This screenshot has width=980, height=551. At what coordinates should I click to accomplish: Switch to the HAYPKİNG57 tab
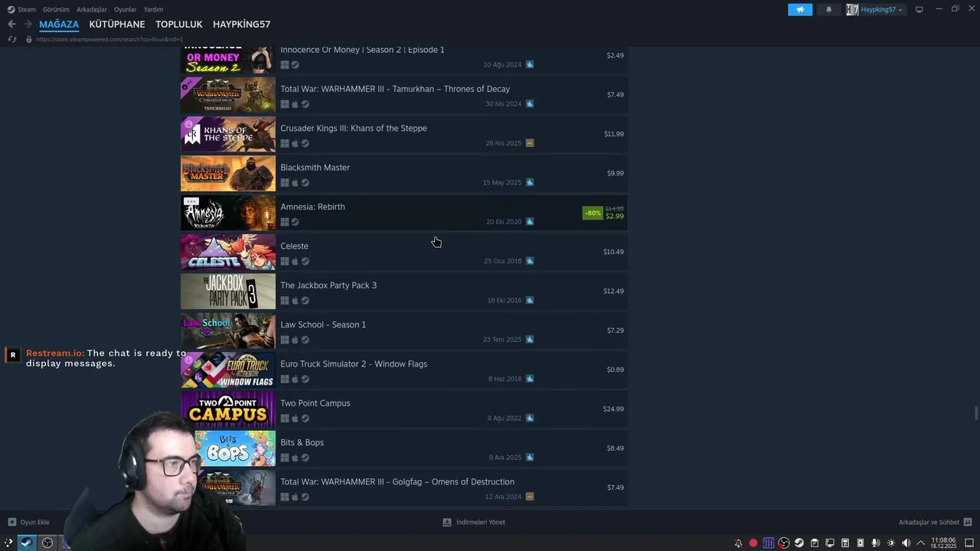pyautogui.click(x=241, y=24)
